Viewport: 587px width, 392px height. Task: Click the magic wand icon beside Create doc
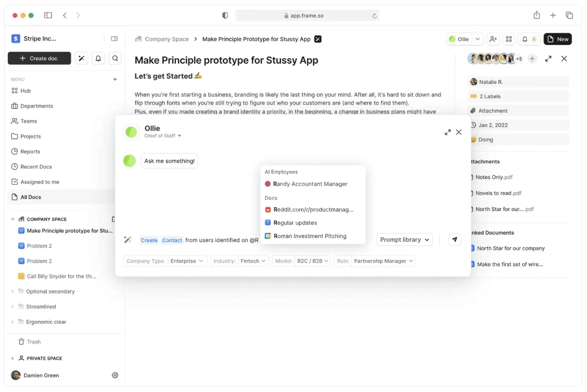[81, 58]
